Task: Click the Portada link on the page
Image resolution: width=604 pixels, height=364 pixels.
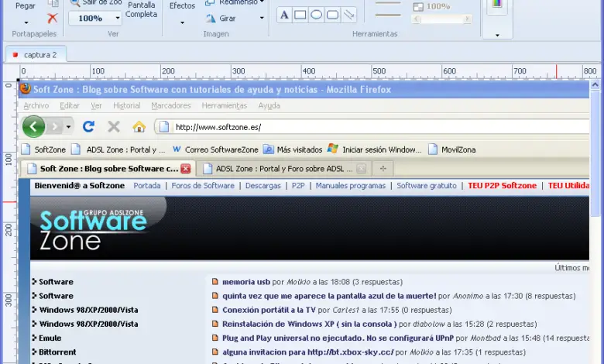Action: (x=147, y=186)
